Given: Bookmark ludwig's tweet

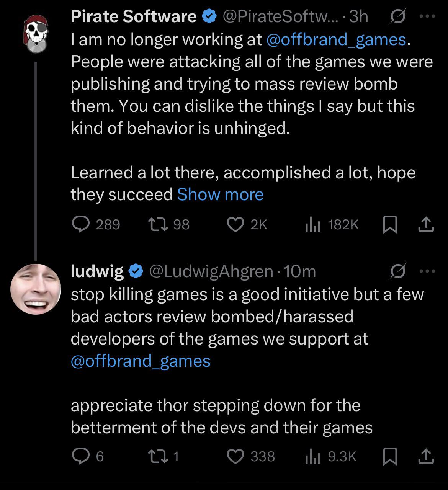Looking at the screenshot, I should pos(390,457).
